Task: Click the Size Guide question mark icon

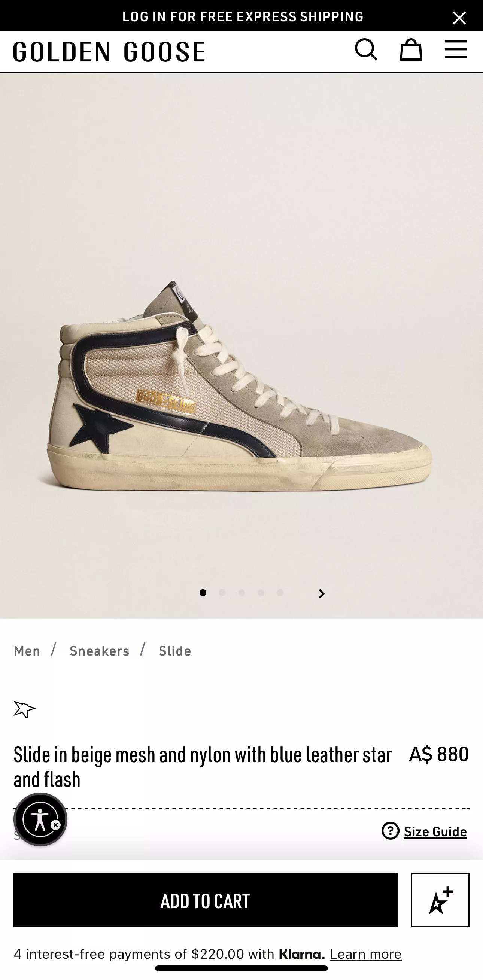Action: 390,831
